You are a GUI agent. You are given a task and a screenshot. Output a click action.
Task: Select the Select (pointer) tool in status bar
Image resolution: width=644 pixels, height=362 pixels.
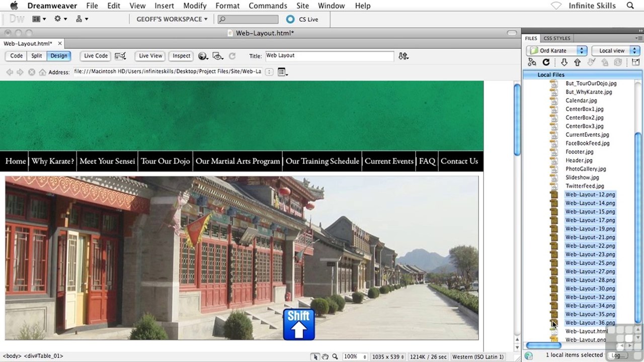[315, 356]
